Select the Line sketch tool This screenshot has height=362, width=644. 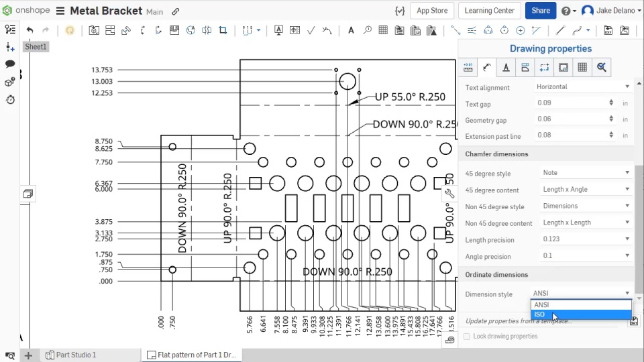pyautogui.click(x=560, y=30)
